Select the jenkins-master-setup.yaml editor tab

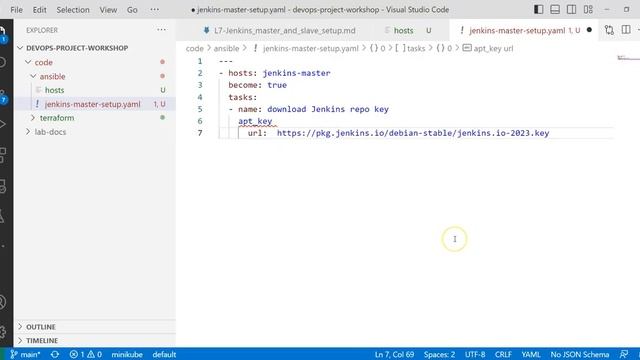point(517,30)
